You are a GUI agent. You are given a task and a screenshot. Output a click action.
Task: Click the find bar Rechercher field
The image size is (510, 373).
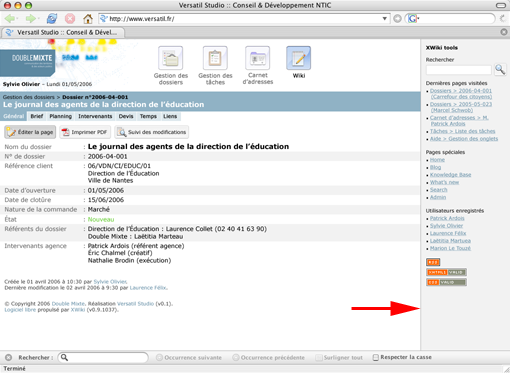[103, 357]
